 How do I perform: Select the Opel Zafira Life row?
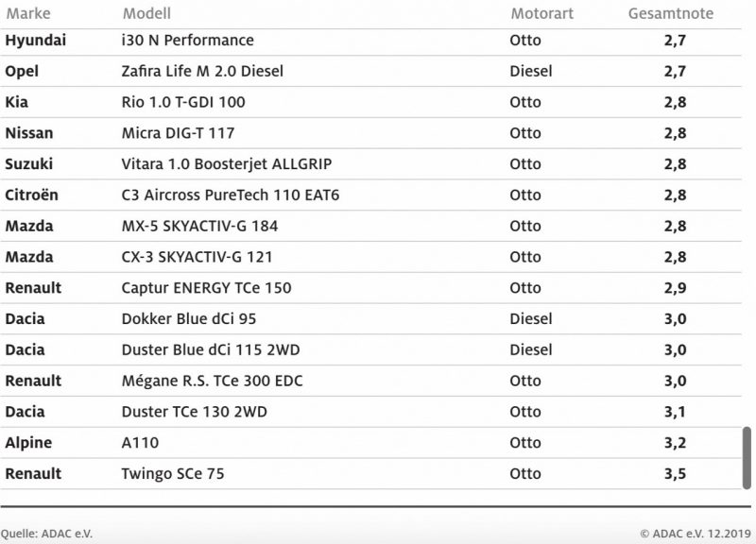pos(370,72)
